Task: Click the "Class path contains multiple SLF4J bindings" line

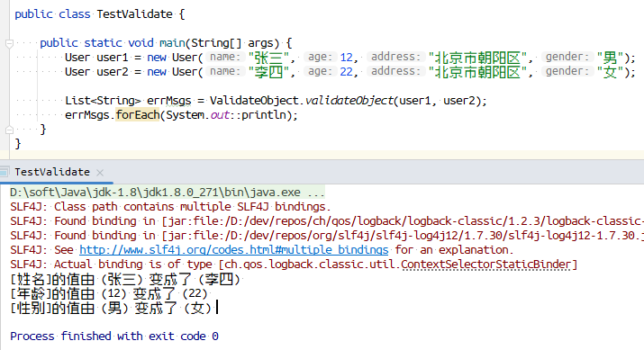Action: [170, 207]
